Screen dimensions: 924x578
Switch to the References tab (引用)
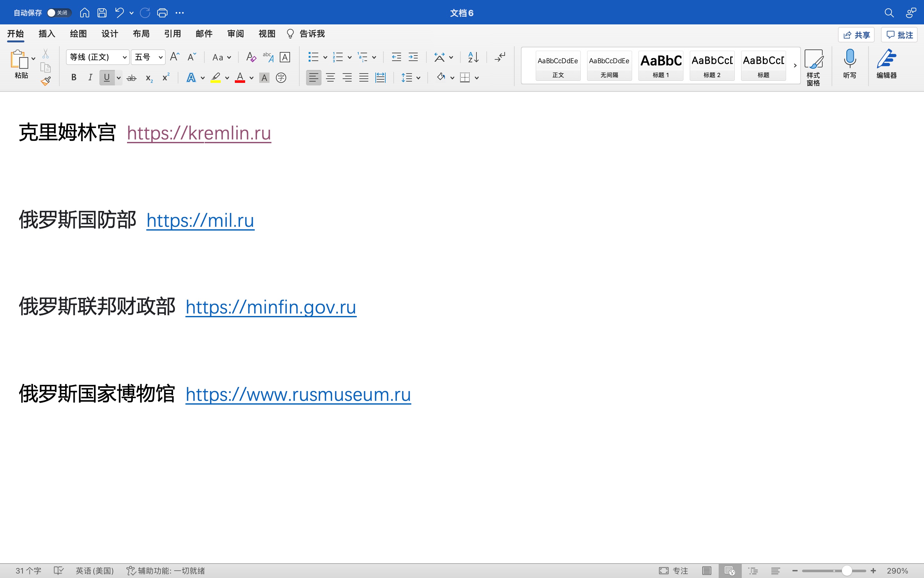click(x=172, y=34)
